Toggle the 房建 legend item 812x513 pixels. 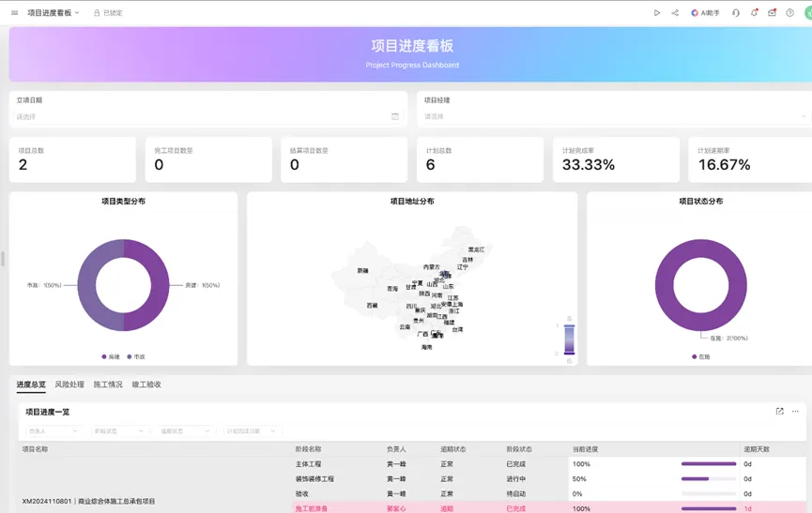click(x=111, y=356)
